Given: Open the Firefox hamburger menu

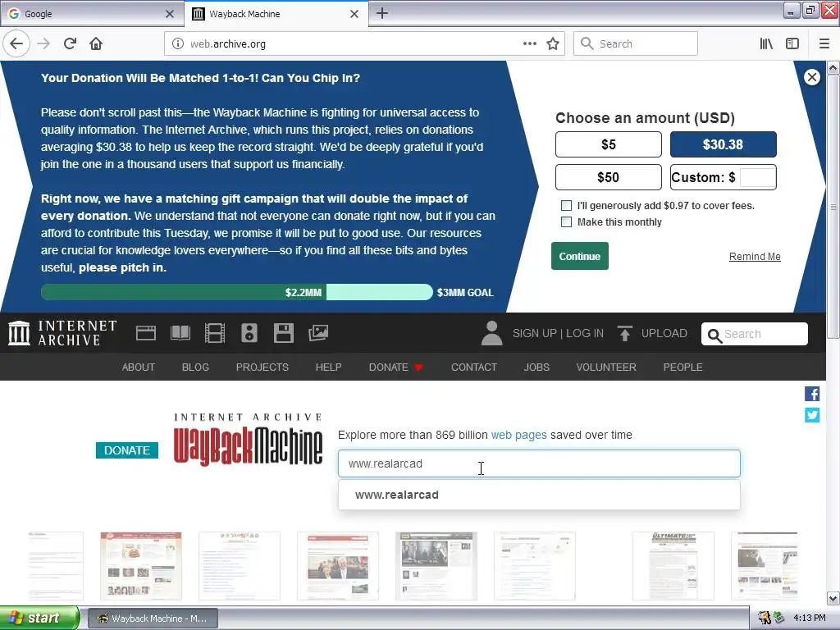Looking at the screenshot, I should (824, 43).
